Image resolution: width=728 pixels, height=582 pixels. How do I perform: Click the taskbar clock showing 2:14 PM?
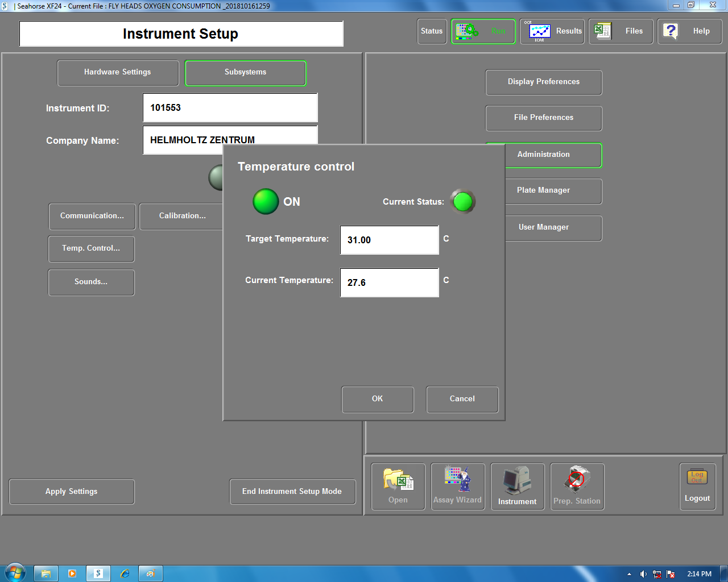point(699,574)
